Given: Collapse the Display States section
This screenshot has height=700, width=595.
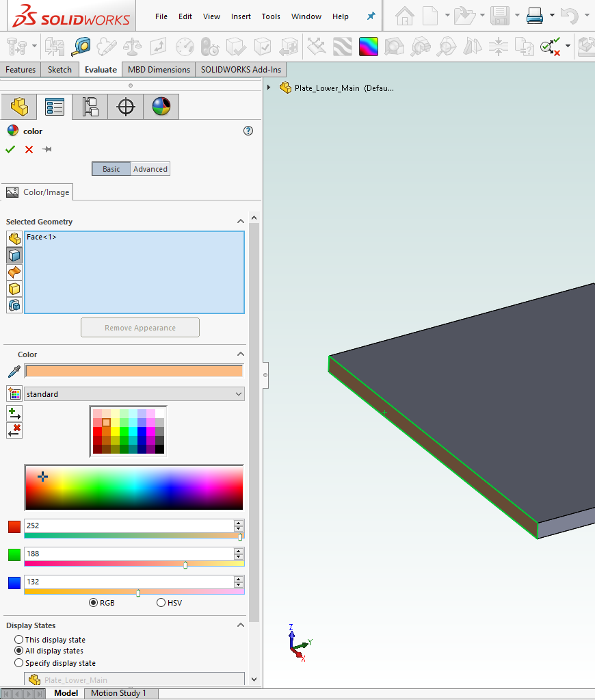Looking at the screenshot, I should 241,625.
